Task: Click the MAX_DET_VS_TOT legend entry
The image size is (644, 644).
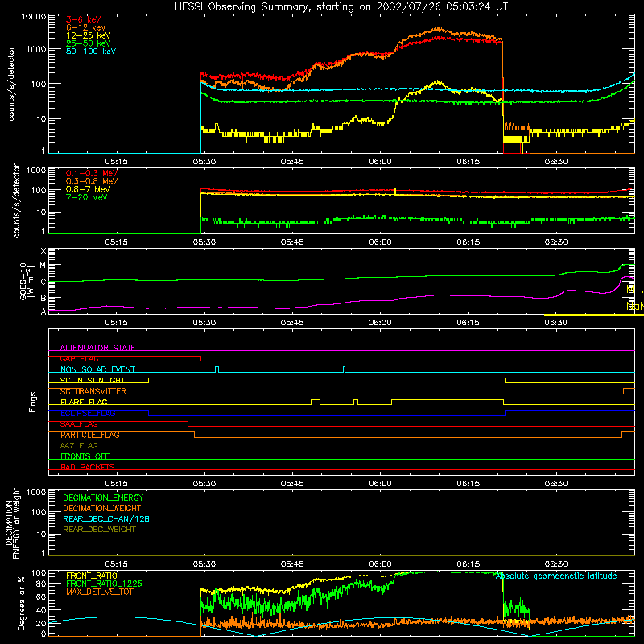Action: tap(99, 592)
